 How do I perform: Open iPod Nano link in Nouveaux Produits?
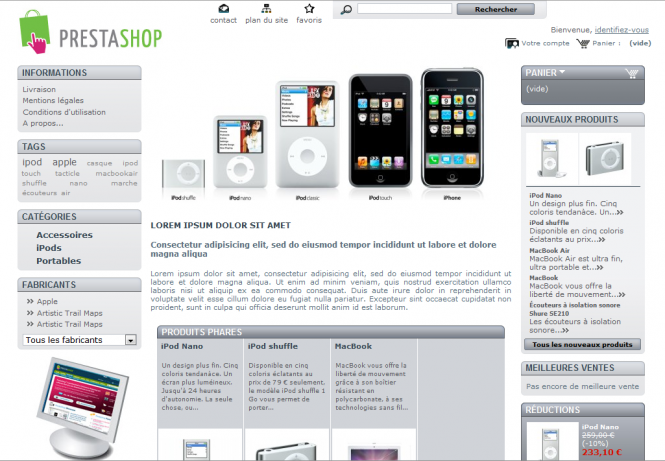[545, 196]
